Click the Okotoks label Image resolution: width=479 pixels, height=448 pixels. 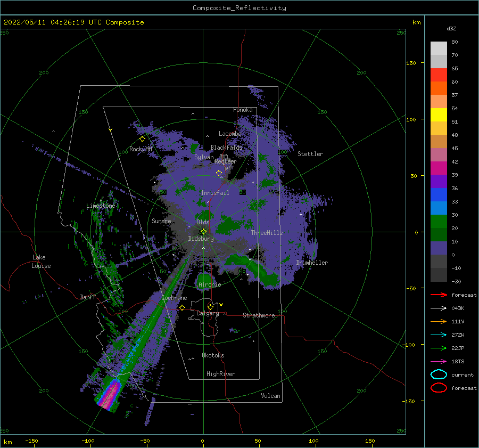[x=213, y=355]
